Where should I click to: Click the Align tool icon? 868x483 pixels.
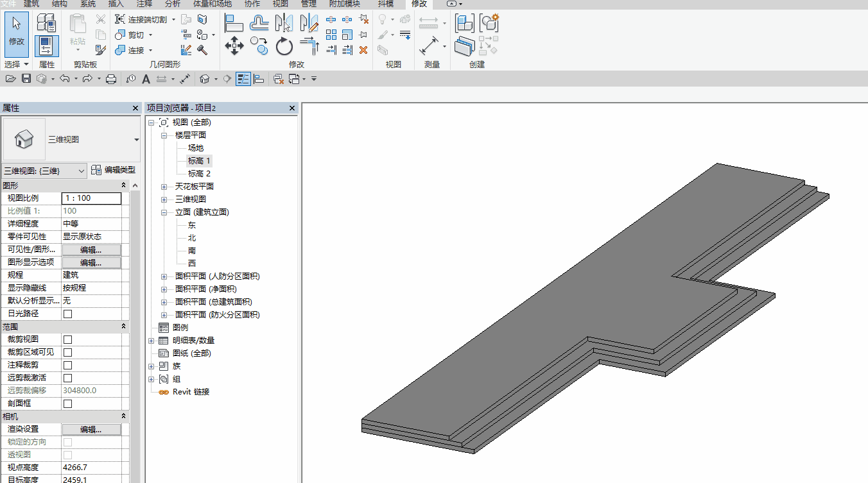[x=234, y=24]
